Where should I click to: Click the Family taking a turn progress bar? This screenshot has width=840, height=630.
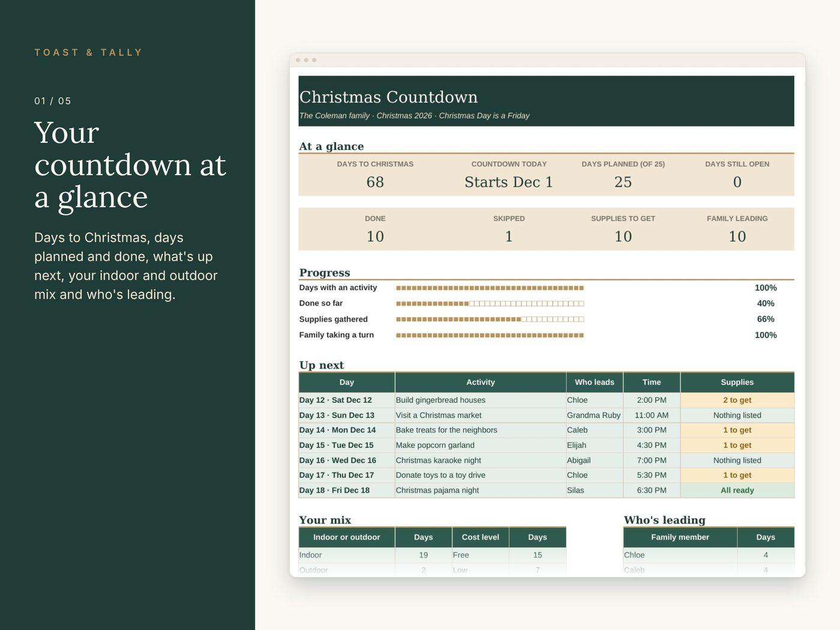(490, 335)
